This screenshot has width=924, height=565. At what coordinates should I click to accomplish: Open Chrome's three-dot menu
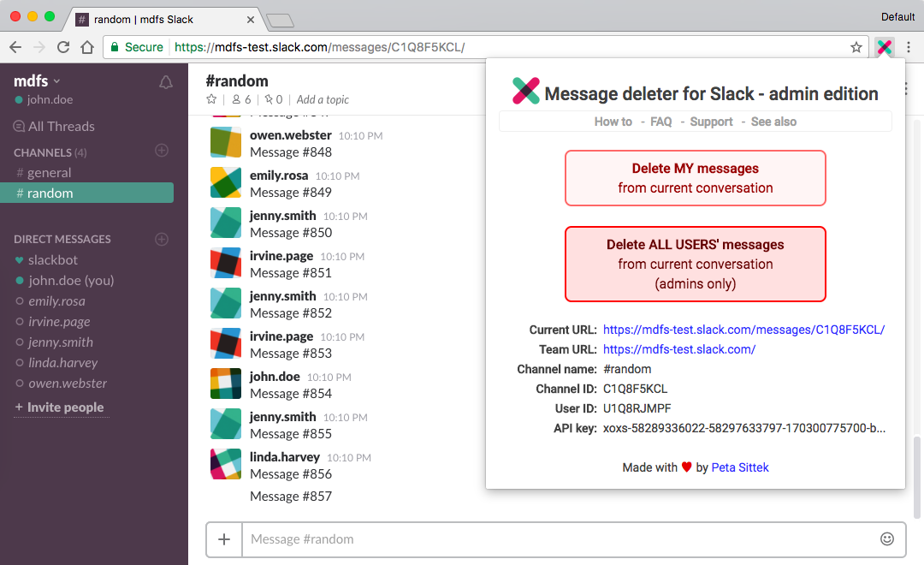909,48
